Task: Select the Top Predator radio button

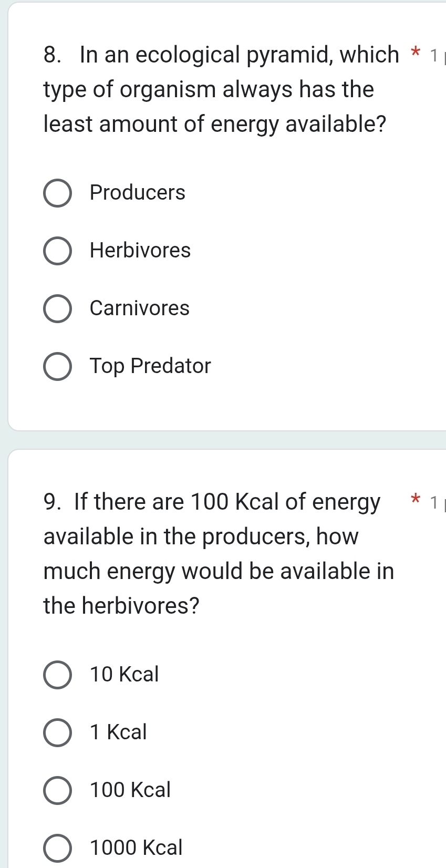Action: [x=57, y=367]
